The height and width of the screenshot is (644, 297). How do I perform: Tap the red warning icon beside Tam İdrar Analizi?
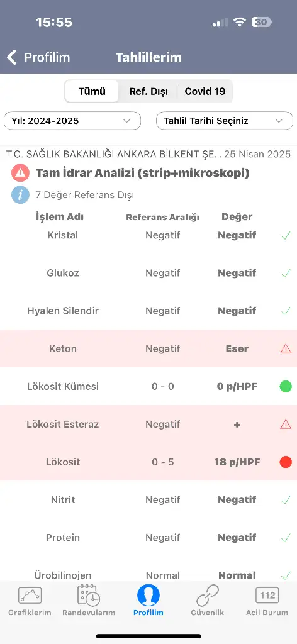pyautogui.click(x=20, y=173)
